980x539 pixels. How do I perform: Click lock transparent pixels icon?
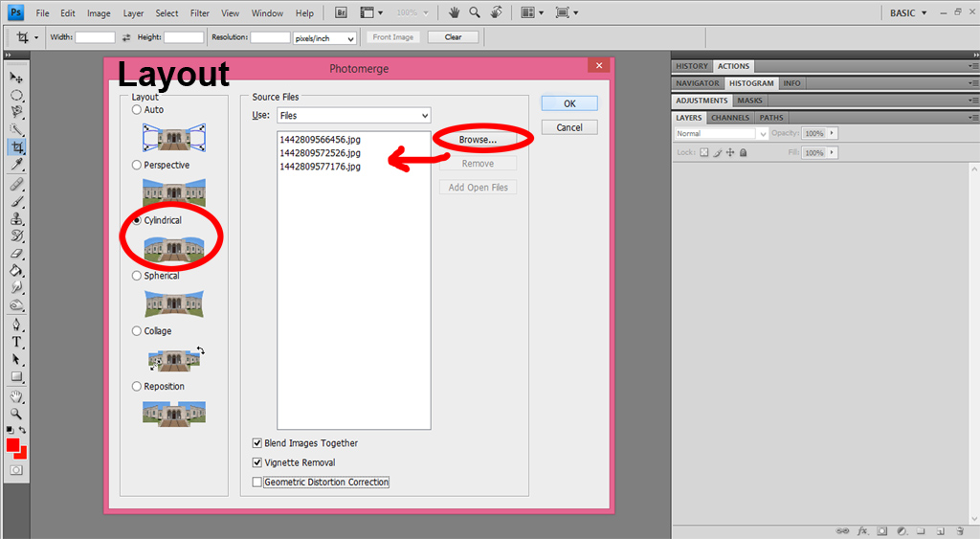pyautogui.click(x=704, y=152)
